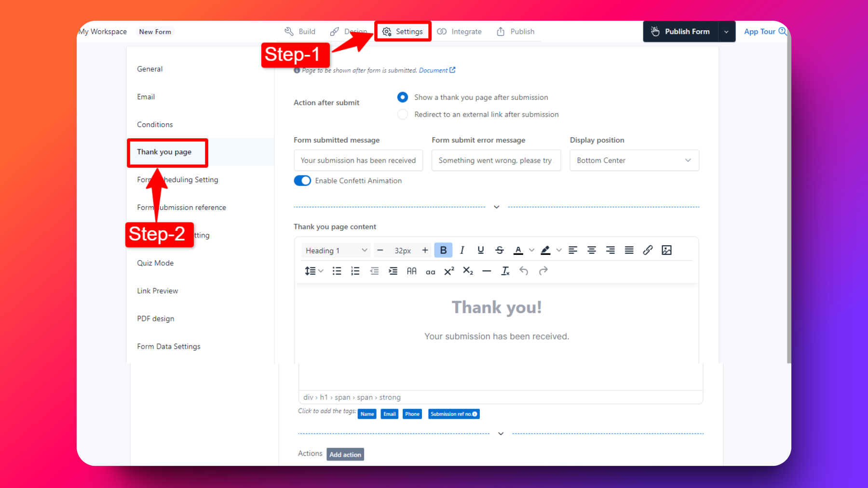The width and height of the screenshot is (868, 488).
Task: Align text left in the editor
Action: (x=573, y=251)
